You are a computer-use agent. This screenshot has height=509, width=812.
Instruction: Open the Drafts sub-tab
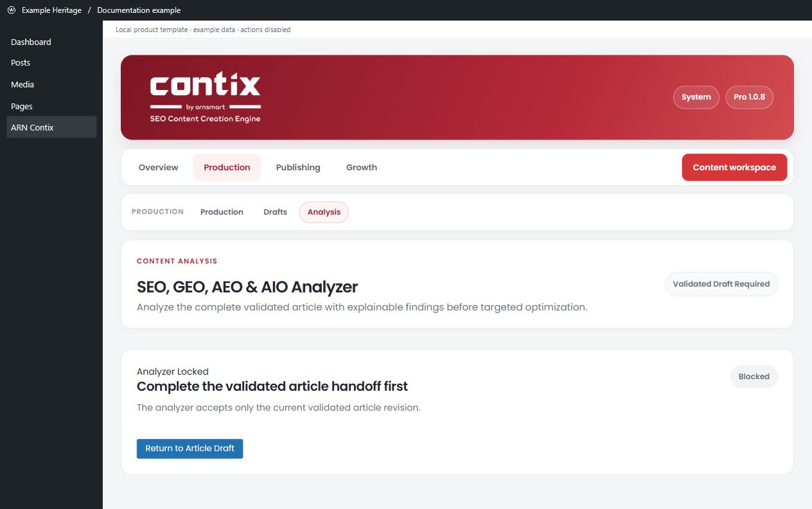[x=276, y=212]
